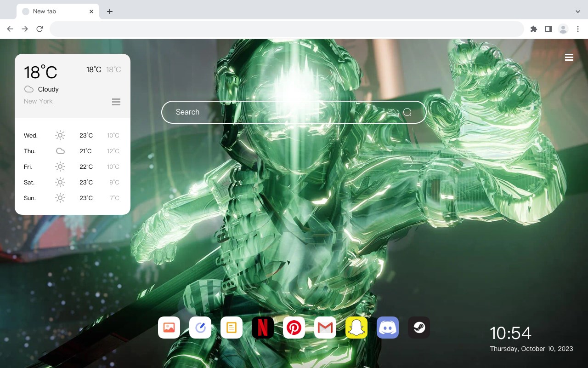Image resolution: width=588 pixels, height=368 pixels.
Task: Click Sunday's low of 7°C
Action: 114,198
